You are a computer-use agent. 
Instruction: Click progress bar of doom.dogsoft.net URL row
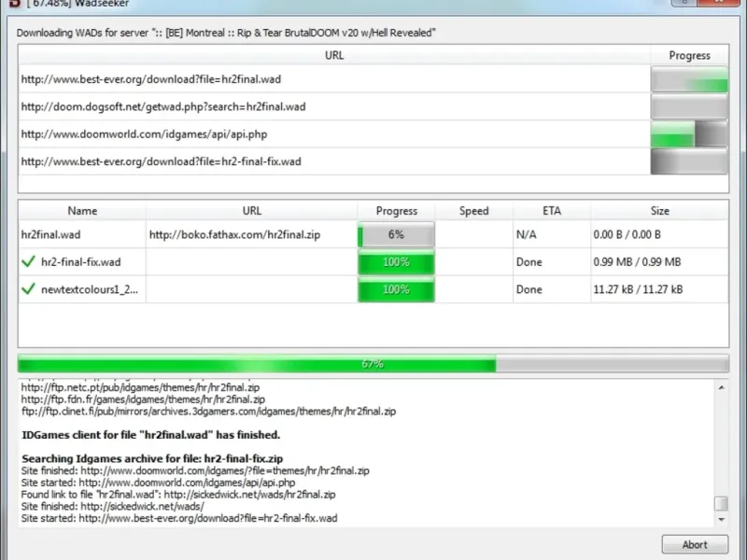coord(689,106)
